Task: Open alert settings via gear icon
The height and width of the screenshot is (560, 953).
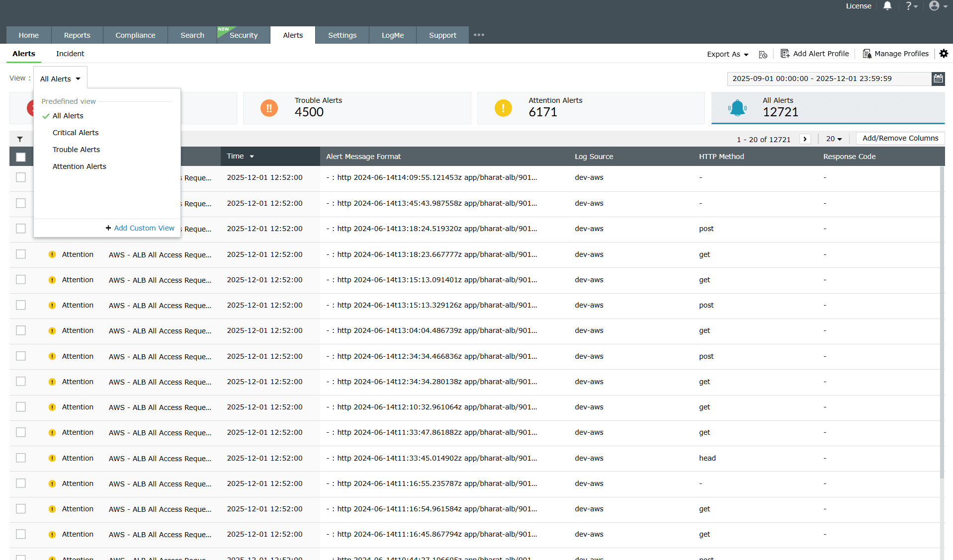Action: coord(944,53)
